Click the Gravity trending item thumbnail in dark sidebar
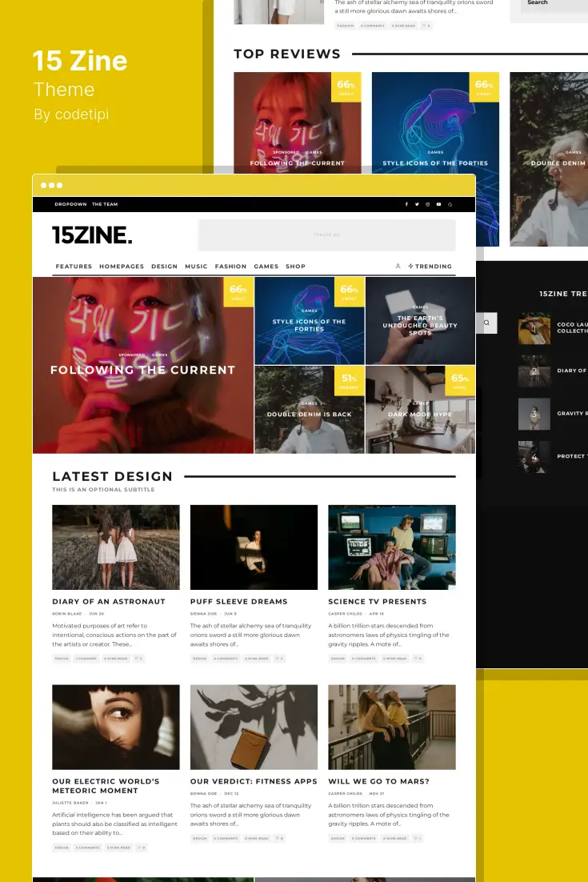The width and height of the screenshot is (588, 882). (534, 414)
